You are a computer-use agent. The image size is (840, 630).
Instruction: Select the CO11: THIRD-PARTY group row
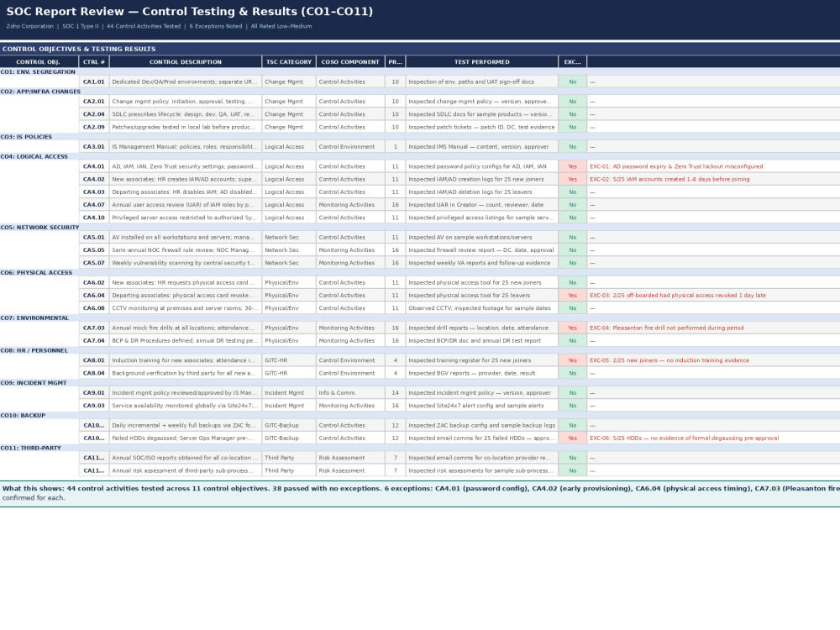pos(420,448)
